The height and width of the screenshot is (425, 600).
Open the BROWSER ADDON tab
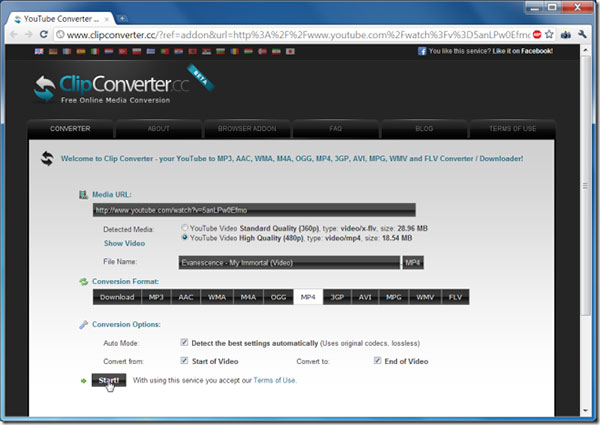click(x=247, y=129)
